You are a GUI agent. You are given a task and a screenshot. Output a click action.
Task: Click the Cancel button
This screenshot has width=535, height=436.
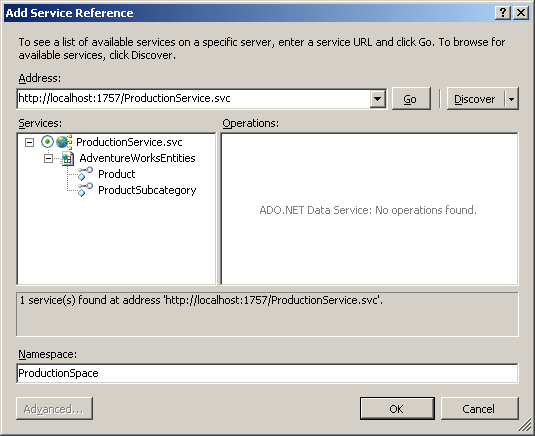coord(479,408)
